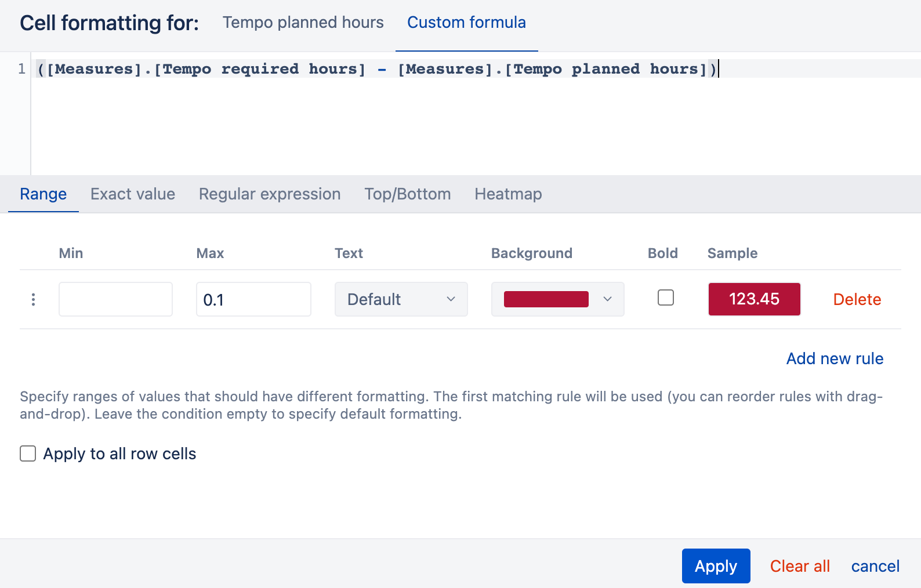921x588 pixels.
Task: Click the Sample column header
Action: (x=733, y=253)
